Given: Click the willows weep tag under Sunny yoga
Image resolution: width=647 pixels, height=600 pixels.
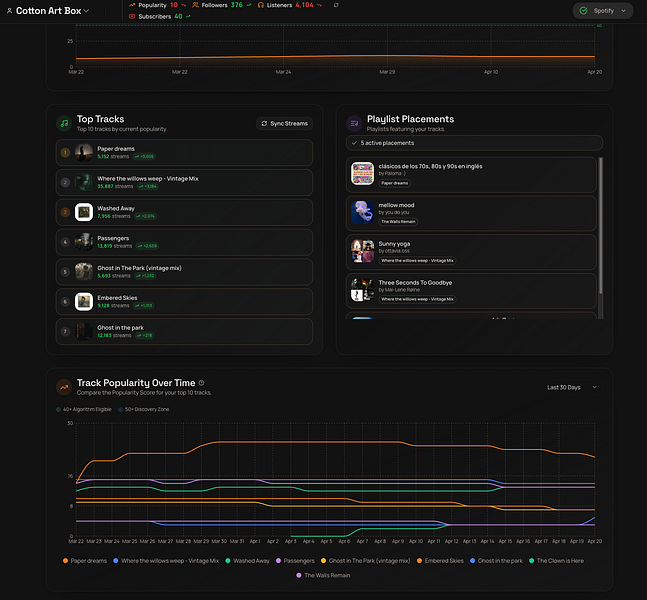Looking at the screenshot, I should point(417,261).
